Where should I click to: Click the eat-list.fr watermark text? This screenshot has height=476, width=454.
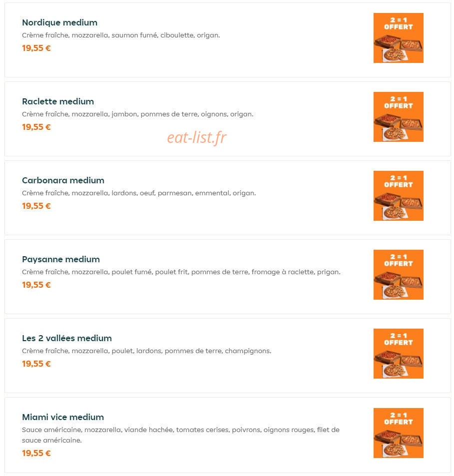pyautogui.click(x=197, y=137)
